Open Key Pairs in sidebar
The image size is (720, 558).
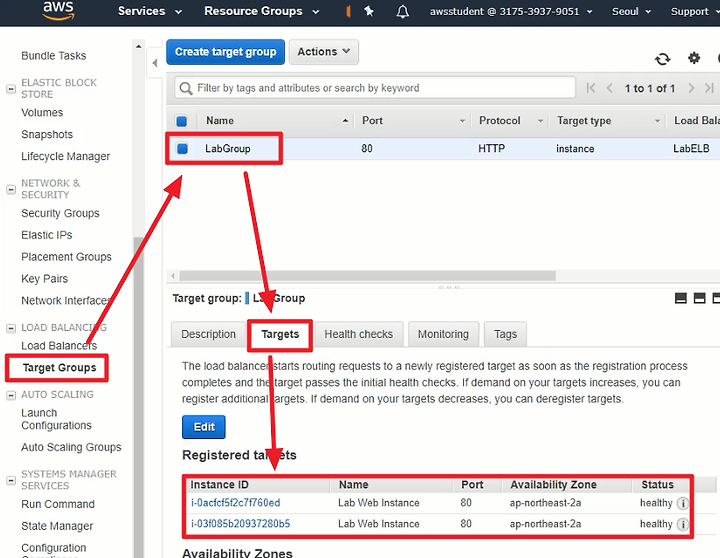coord(45,279)
